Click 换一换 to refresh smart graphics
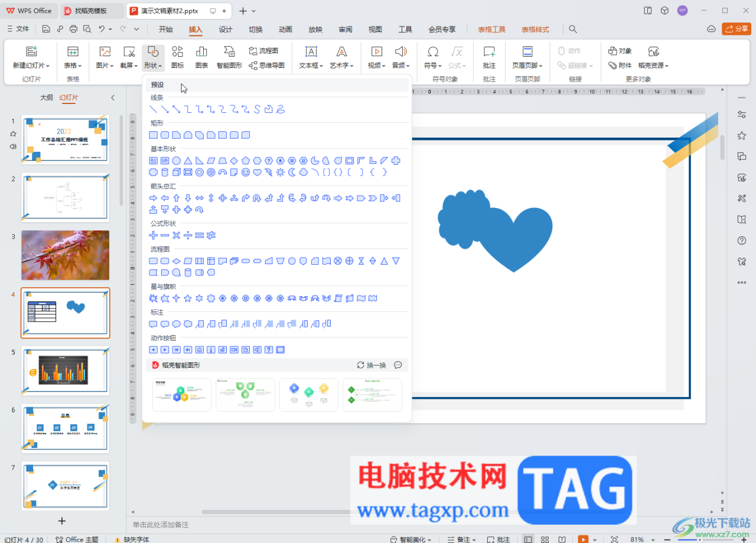 [x=372, y=365]
